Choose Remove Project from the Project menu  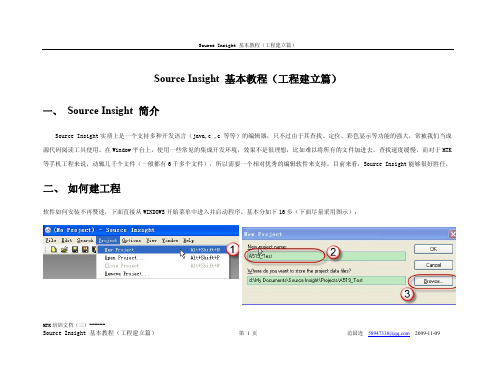pos(163,274)
